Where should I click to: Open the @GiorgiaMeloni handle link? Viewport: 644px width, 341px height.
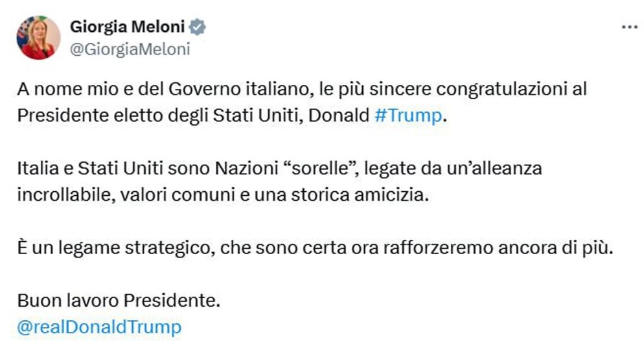click(130, 49)
